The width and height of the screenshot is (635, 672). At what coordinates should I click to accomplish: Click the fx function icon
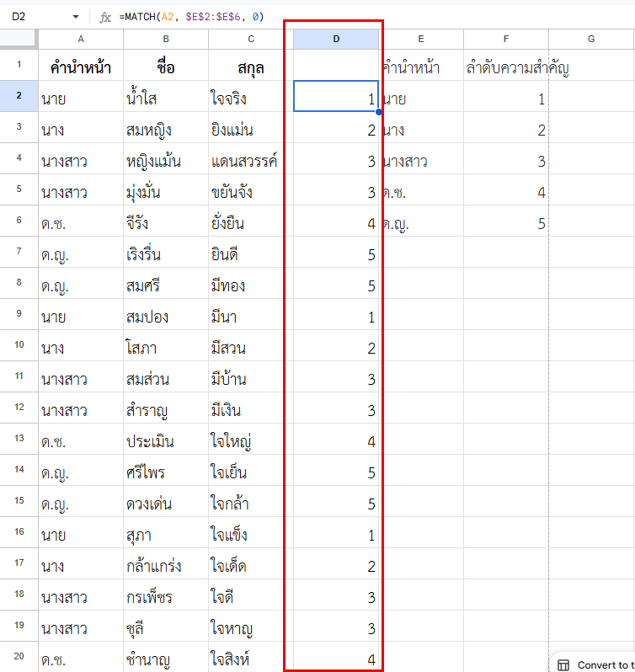(x=105, y=17)
